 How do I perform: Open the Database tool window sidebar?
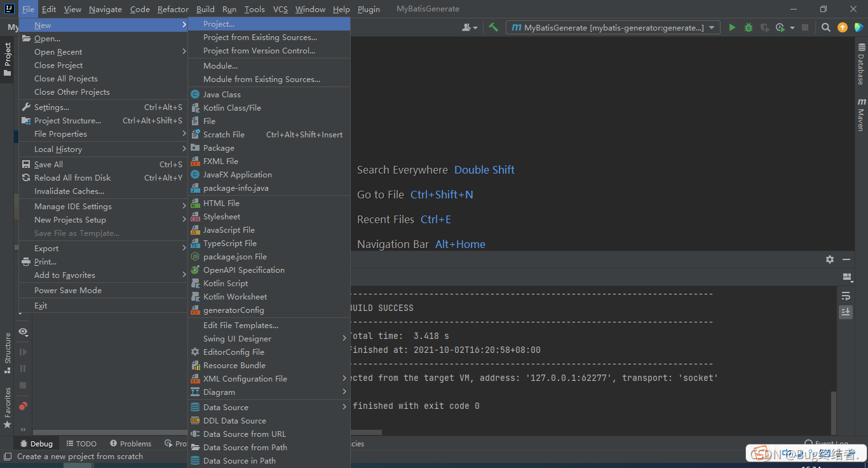pos(862,64)
